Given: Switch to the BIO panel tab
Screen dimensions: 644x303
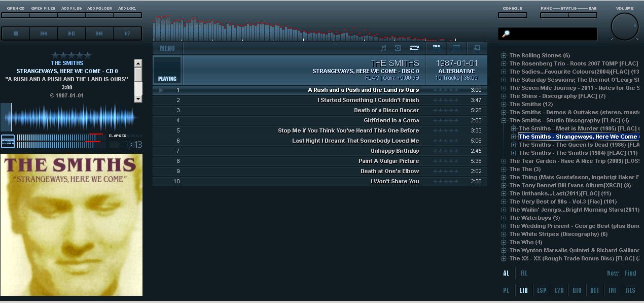Looking at the screenshot, I should (577, 290).
